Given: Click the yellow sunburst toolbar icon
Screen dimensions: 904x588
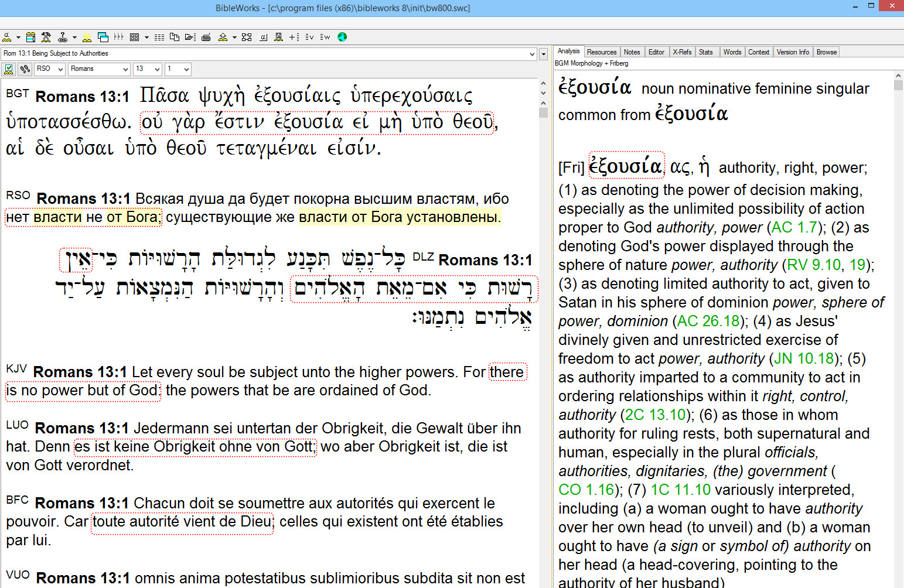Looking at the screenshot, I should pyautogui.click(x=87, y=37).
